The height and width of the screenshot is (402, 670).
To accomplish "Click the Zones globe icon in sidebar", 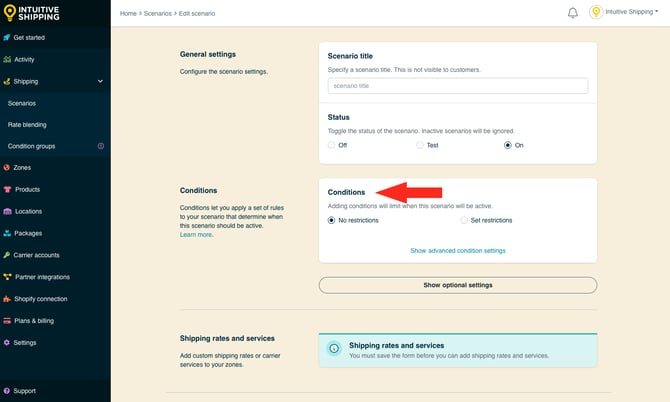I will (7, 167).
